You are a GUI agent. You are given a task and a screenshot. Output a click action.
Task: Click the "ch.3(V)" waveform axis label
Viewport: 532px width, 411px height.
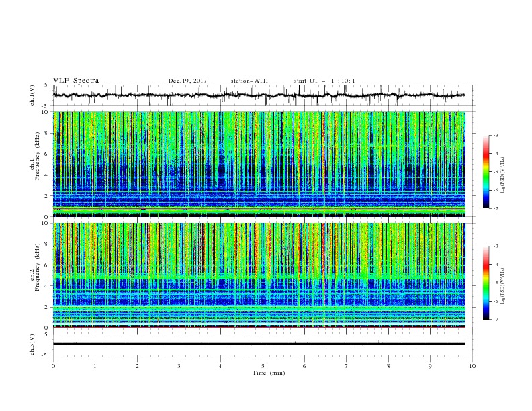click(x=32, y=345)
